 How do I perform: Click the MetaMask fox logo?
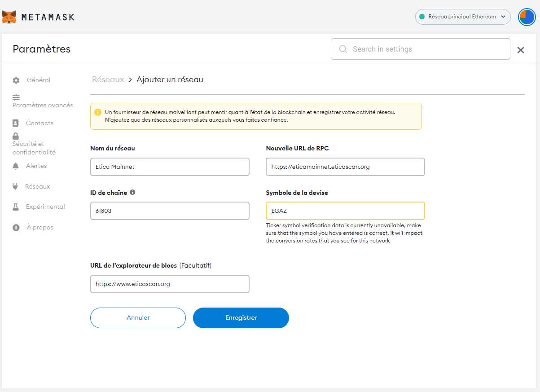[8, 17]
